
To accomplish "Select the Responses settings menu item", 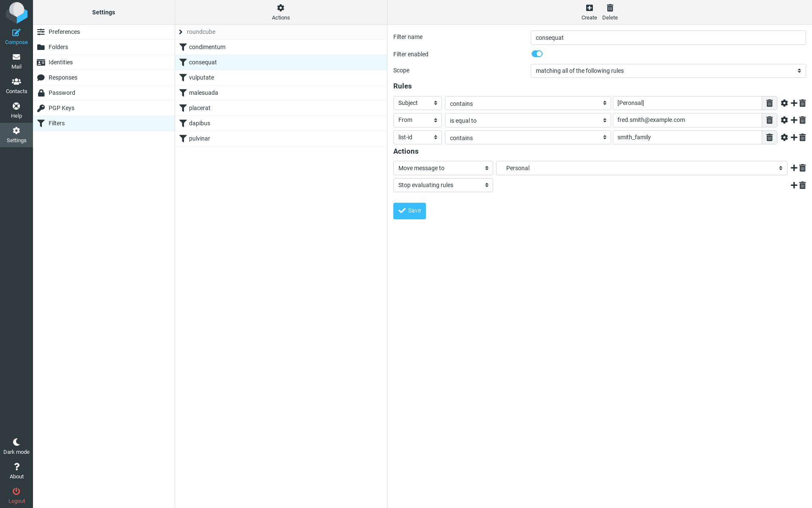I will pos(63,77).
